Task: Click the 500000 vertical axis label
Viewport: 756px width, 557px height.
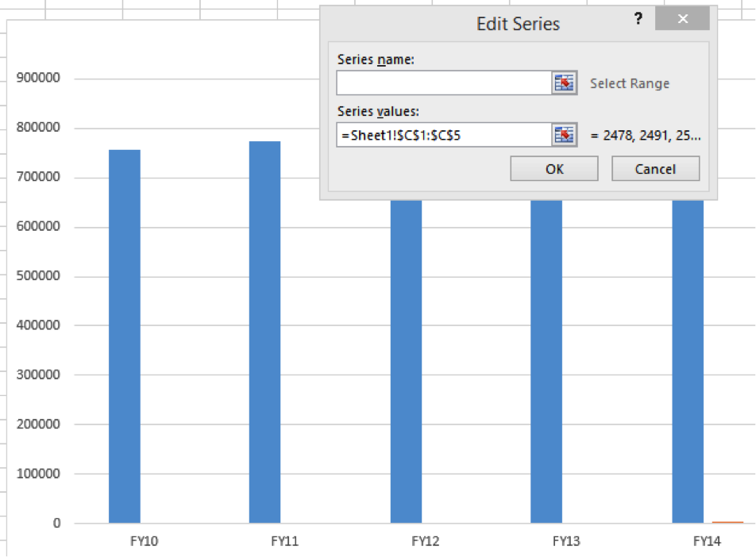Action: pyautogui.click(x=38, y=275)
